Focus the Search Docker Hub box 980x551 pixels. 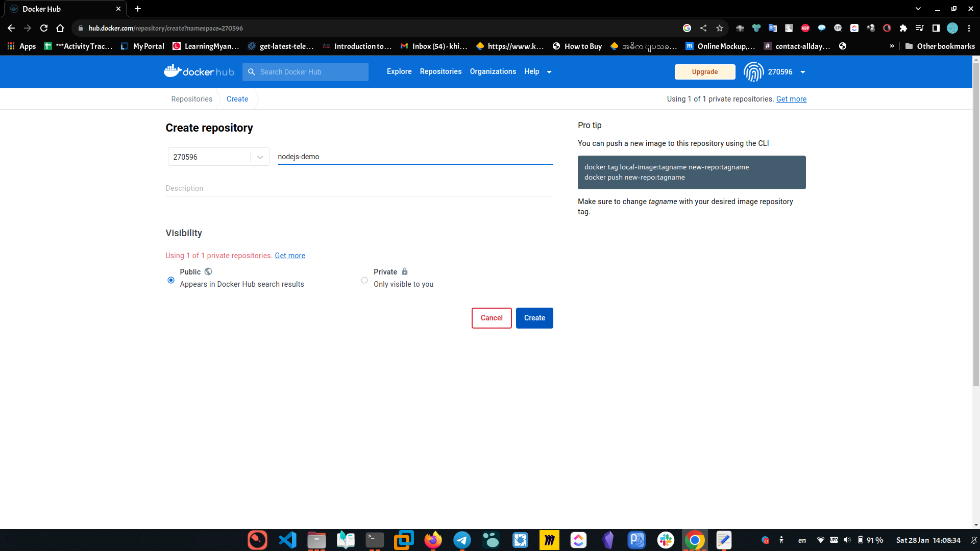click(x=305, y=72)
